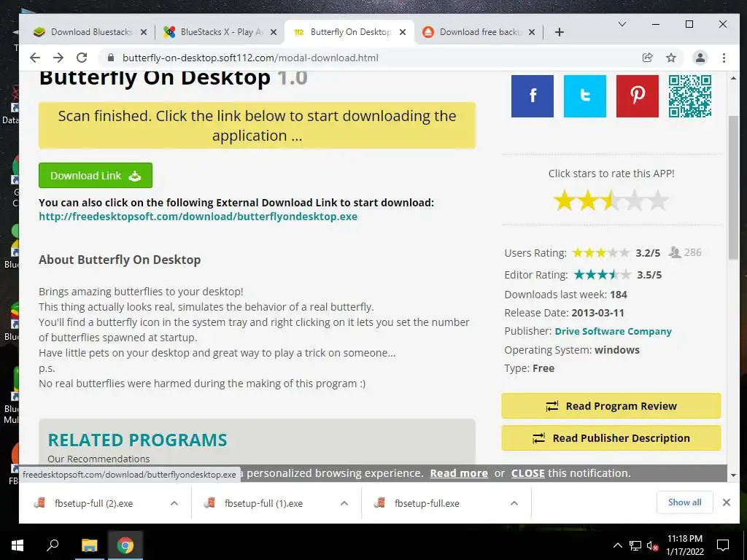
Task: Rate app with the first star
Action: click(x=565, y=201)
